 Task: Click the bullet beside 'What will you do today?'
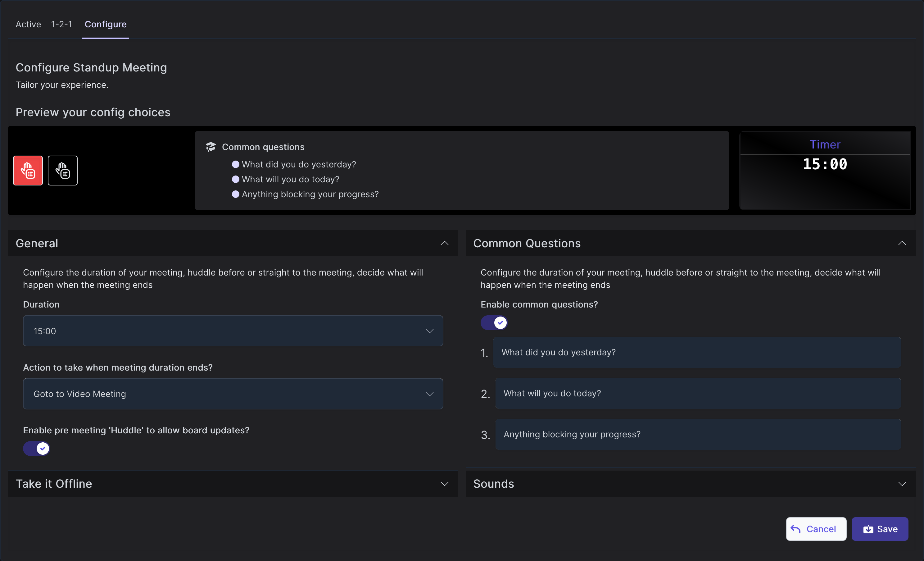click(235, 179)
